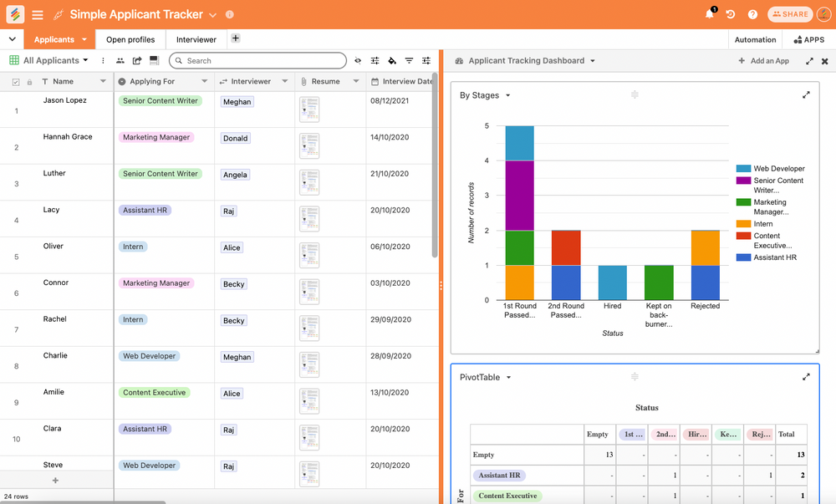This screenshot has width=836, height=504.
Task: Open the hide fields eye icon
Action: (358, 60)
